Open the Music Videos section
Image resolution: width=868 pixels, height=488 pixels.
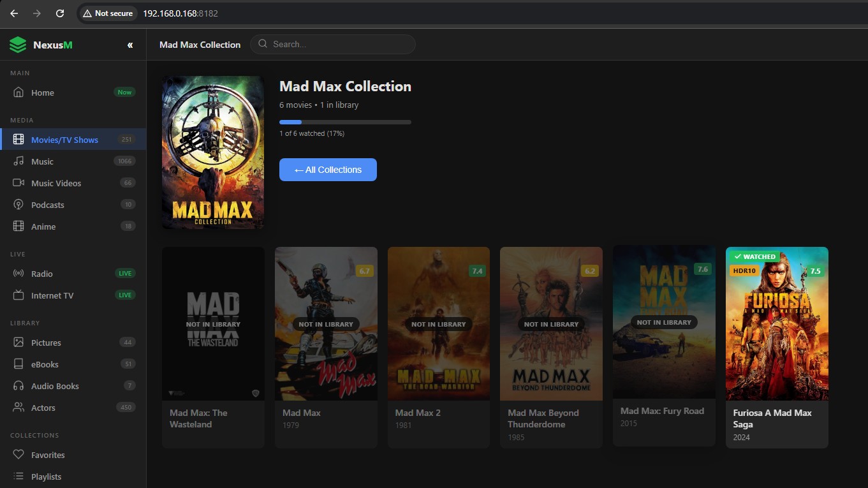(57, 183)
